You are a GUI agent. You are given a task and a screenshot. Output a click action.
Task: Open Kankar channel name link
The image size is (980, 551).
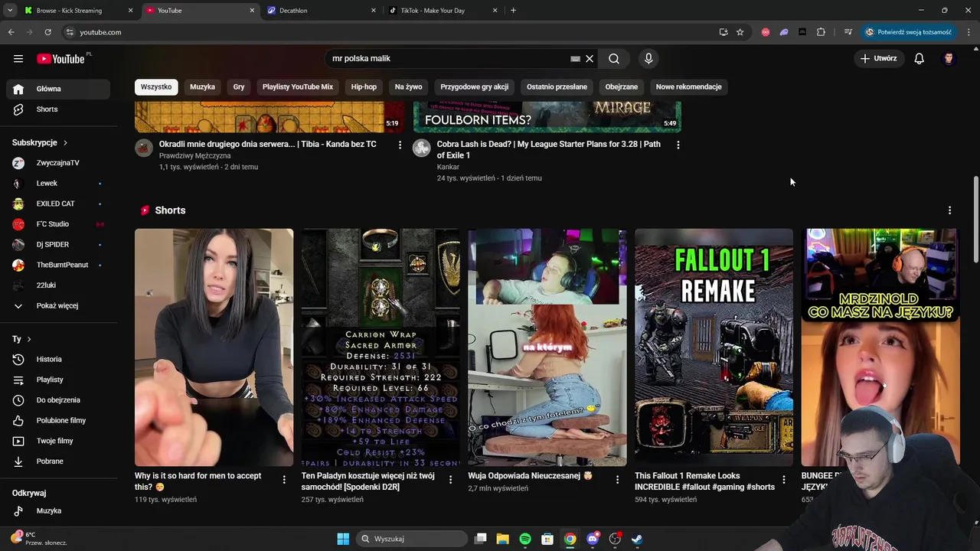coord(448,167)
